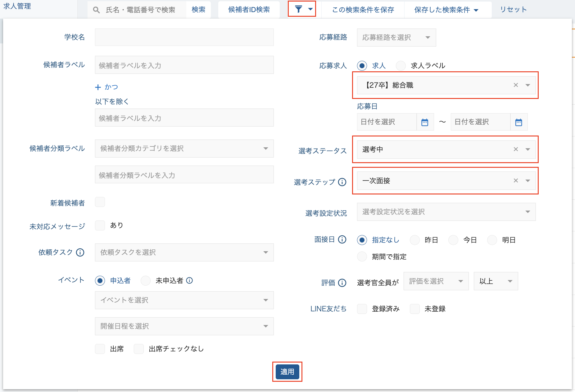Select 今日 for interview date
This screenshot has height=392, width=575.
point(453,240)
